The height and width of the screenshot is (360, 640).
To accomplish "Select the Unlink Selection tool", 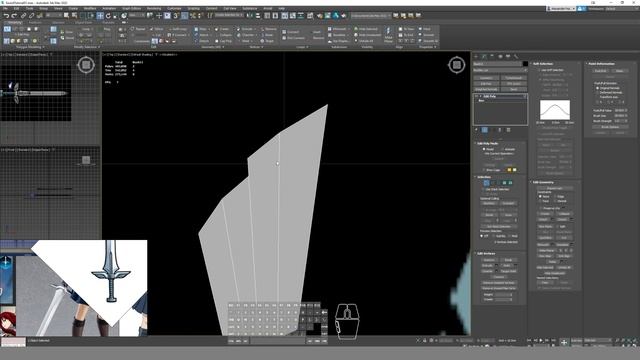I will 31,16.
